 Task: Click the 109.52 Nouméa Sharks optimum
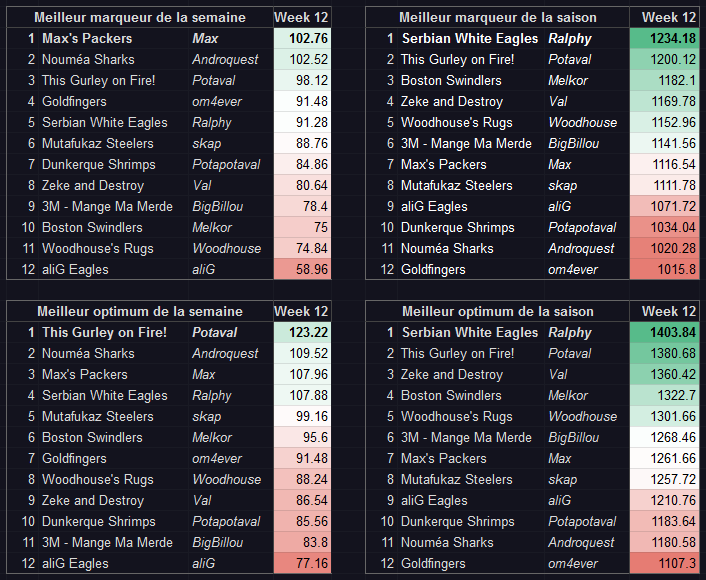[302, 354]
